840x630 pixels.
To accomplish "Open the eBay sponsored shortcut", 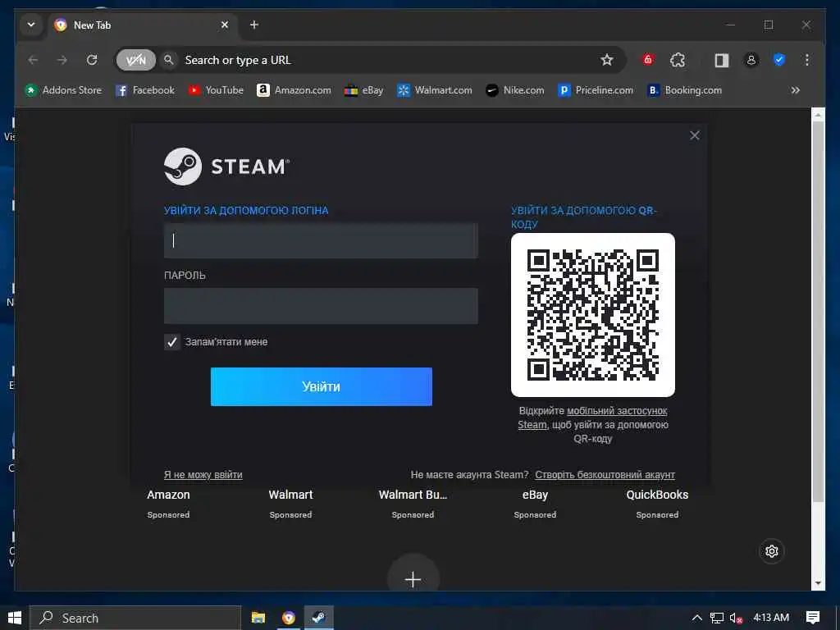I will click(535, 503).
